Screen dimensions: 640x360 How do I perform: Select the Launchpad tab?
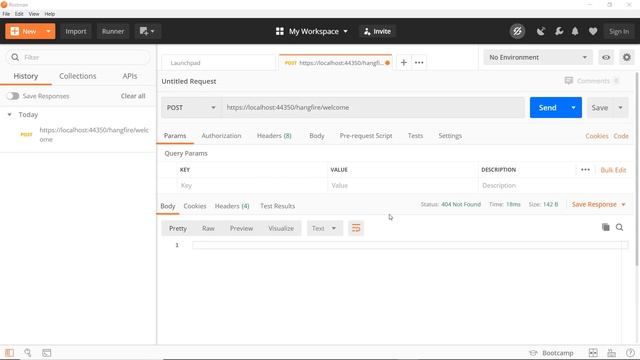point(219,63)
